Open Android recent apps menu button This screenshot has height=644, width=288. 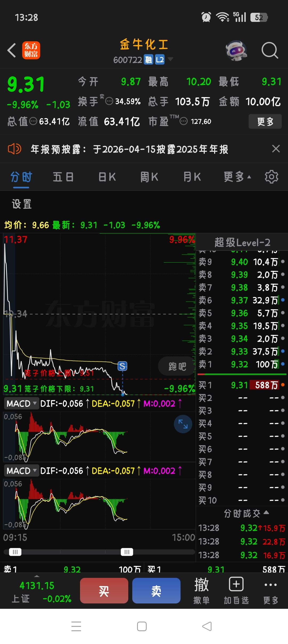pos(76,626)
